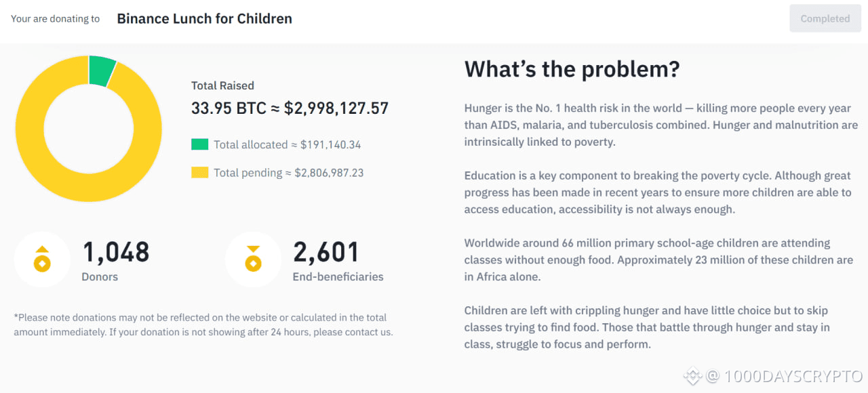Click the green allocated segment of donut chart

(x=102, y=70)
